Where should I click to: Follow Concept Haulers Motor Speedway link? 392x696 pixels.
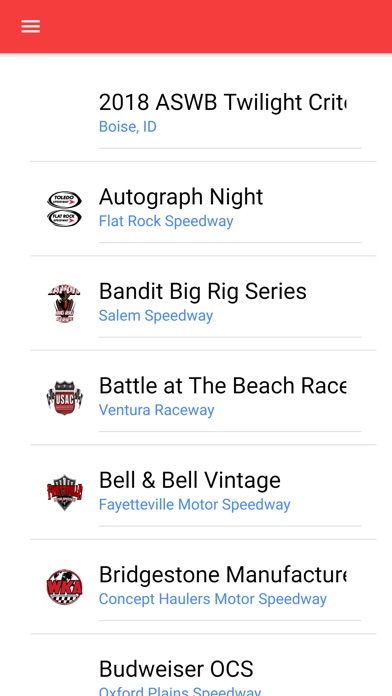click(x=213, y=599)
